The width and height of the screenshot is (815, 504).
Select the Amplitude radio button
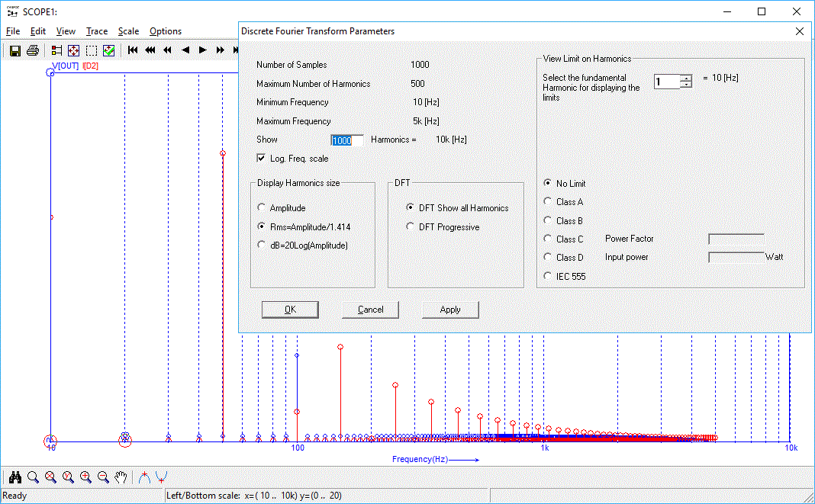pos(262,207)
